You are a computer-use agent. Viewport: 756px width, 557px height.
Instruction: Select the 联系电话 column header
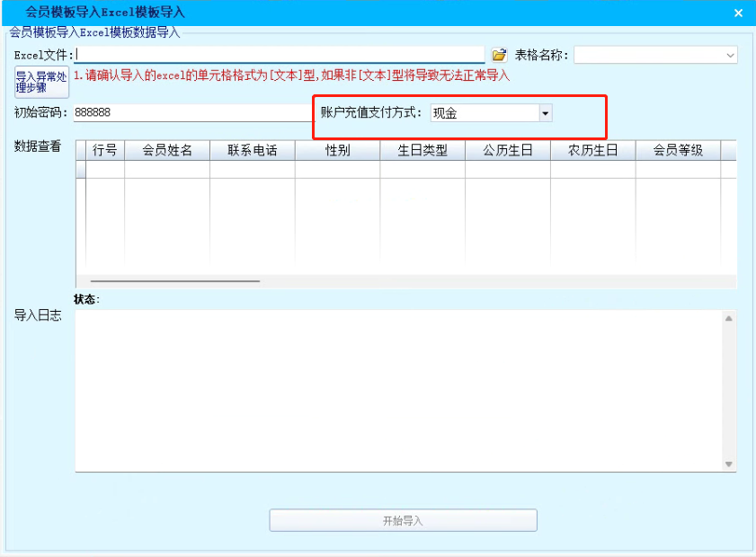click(x=253, y=150)
